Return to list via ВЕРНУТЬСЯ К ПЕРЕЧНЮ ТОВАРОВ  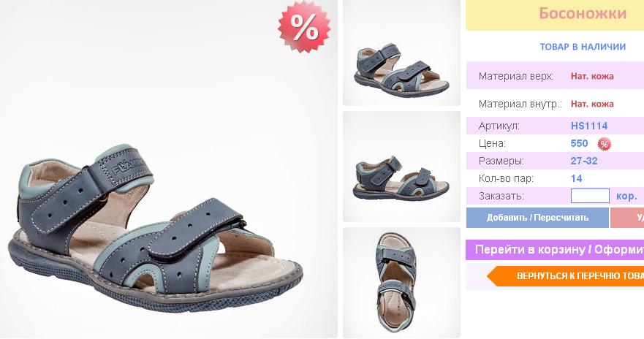[x=566, y=275]
